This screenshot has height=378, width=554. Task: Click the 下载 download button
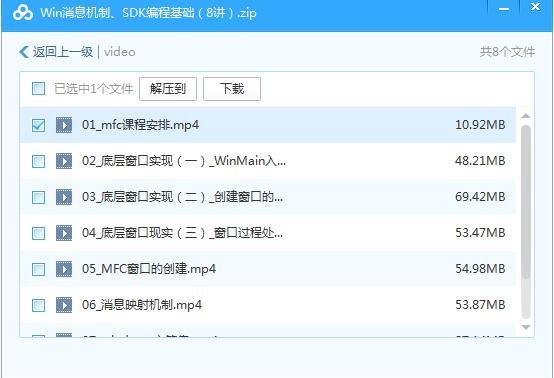coord(232,89)
